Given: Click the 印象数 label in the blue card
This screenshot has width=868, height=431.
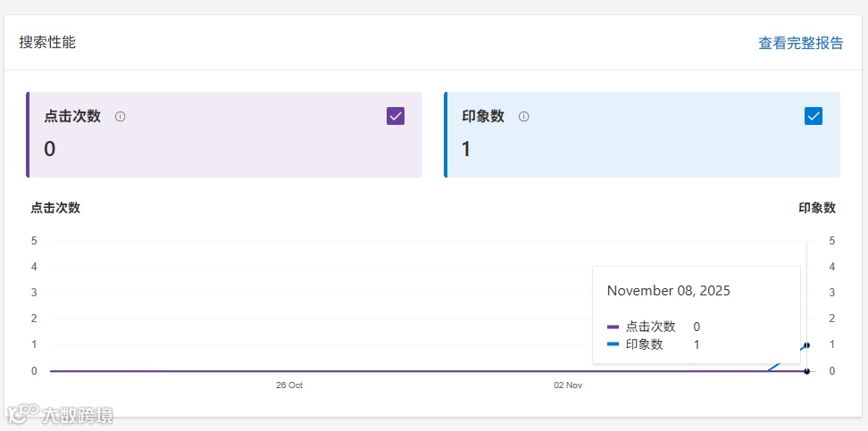Looking at the screenshot, I should [483, 116].
